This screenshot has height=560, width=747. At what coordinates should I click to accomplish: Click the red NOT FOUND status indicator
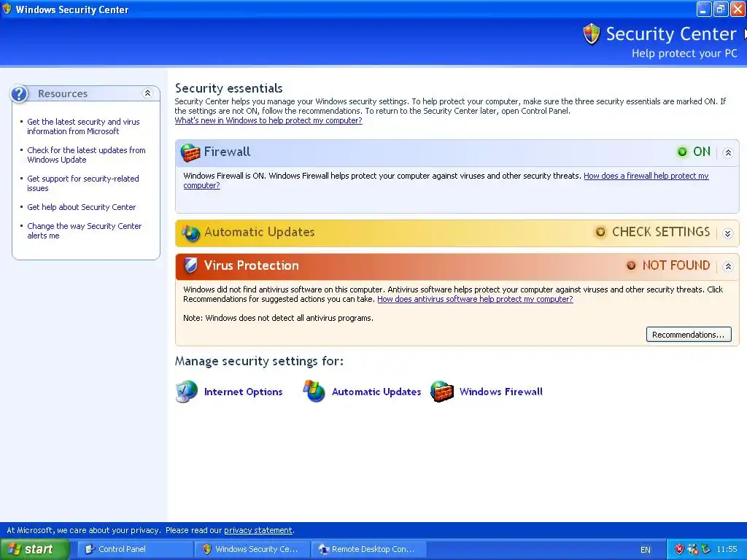[631, 265]
